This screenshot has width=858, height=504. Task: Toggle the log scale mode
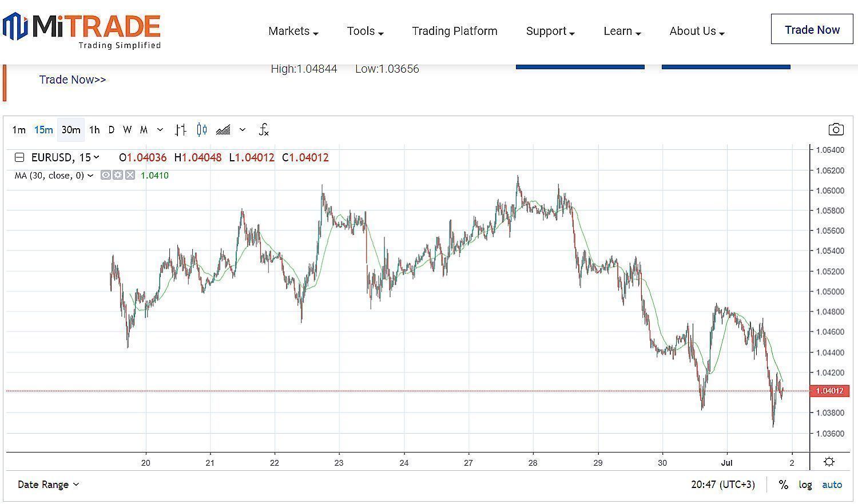point(805,485)
